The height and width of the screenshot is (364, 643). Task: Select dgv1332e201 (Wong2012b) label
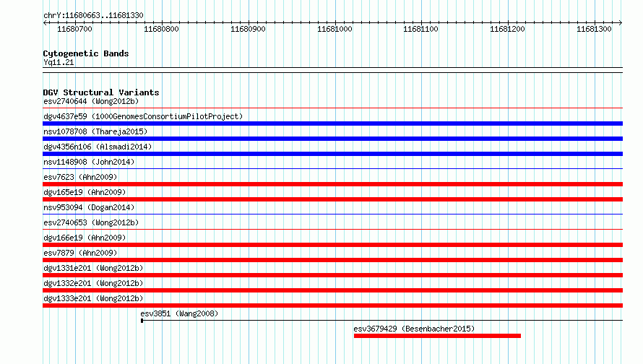click(x=93, y=283)
